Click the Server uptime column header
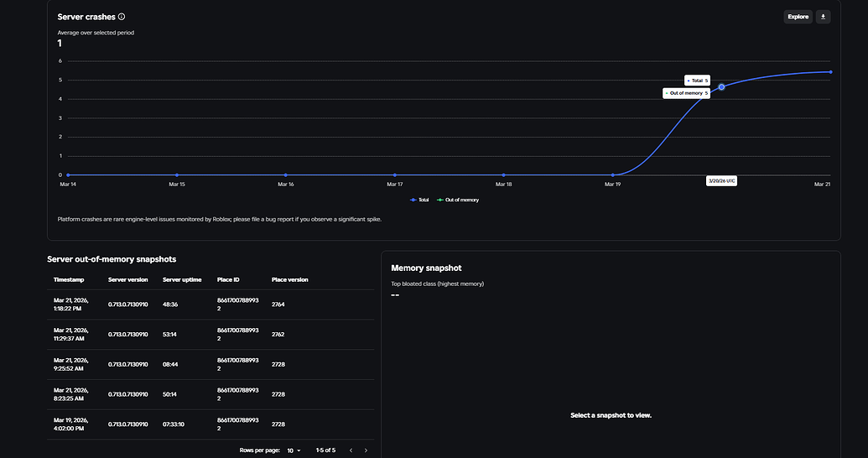 click(x=182, y=279)
